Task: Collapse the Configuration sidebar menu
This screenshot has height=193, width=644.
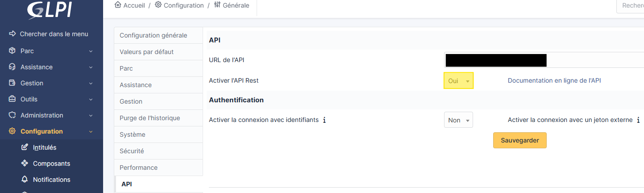Action: click(x=91, y=131)
